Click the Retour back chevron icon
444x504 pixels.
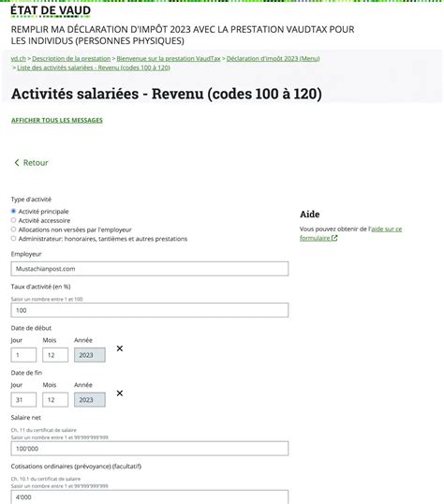(x=17, y=163)
